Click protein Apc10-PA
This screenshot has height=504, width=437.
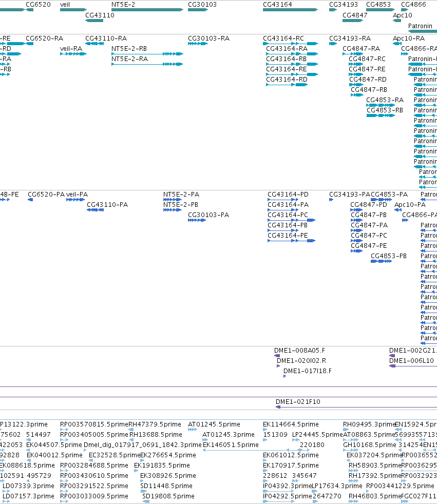(x=410, y=205)
